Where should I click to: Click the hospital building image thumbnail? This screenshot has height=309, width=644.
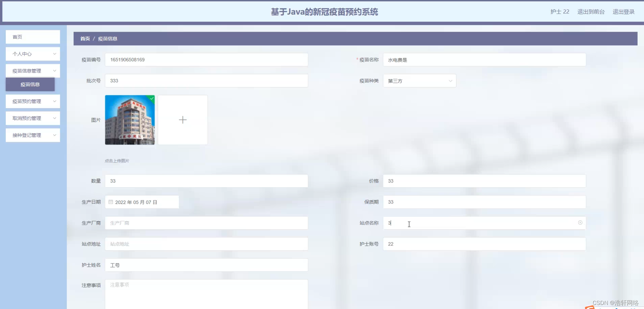(130, 120)
